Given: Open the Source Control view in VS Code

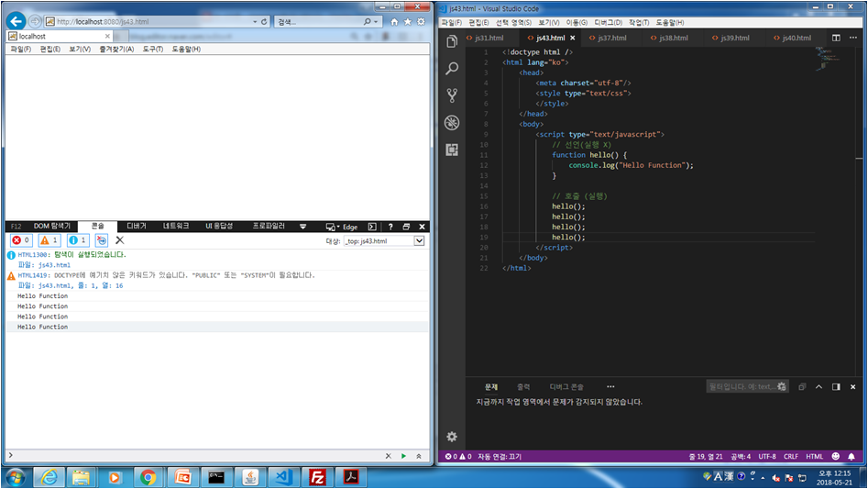Looking at the screenshot, I should click(452, 95).
